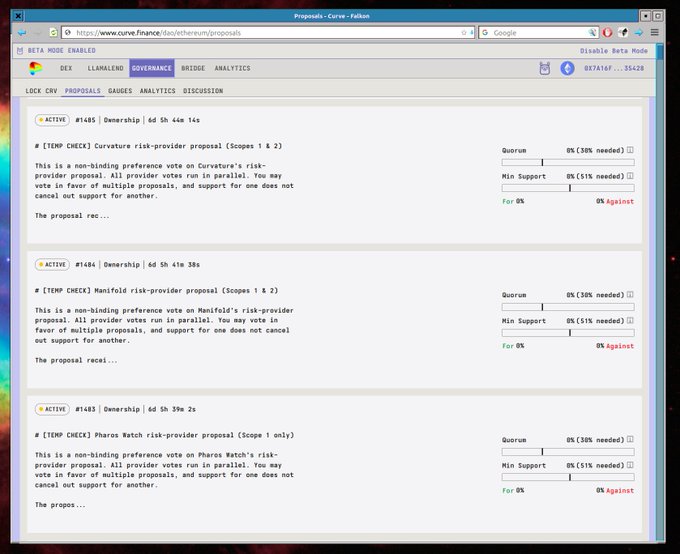Open top-level ANALYTICS menu item
This screenshot has height=554, width=680.
pos(232,68)
